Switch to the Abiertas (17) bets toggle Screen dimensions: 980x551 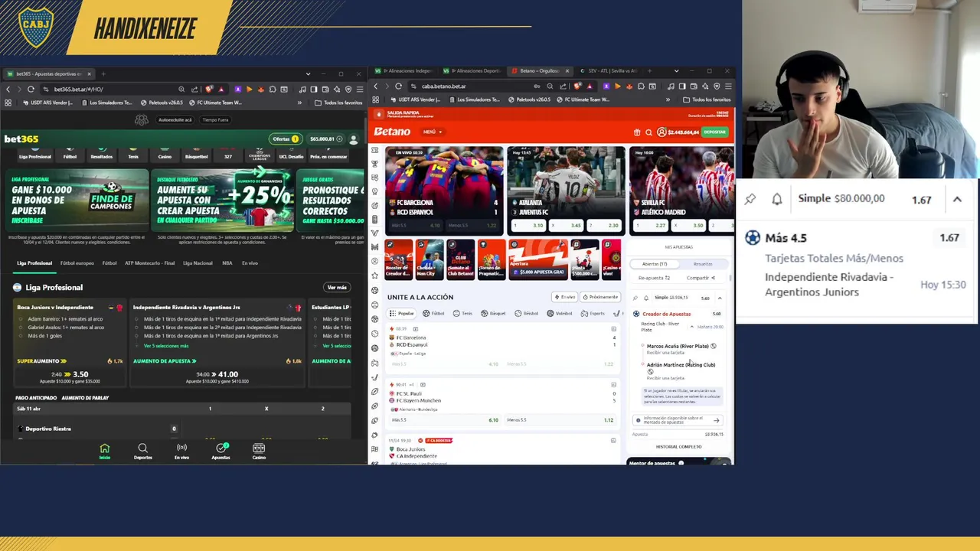[x=654, y=264]
